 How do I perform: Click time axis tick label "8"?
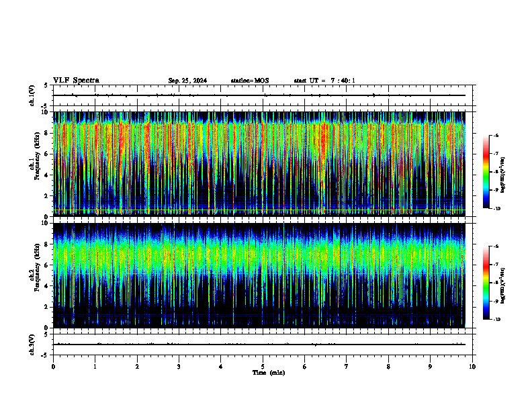point(388,367)
